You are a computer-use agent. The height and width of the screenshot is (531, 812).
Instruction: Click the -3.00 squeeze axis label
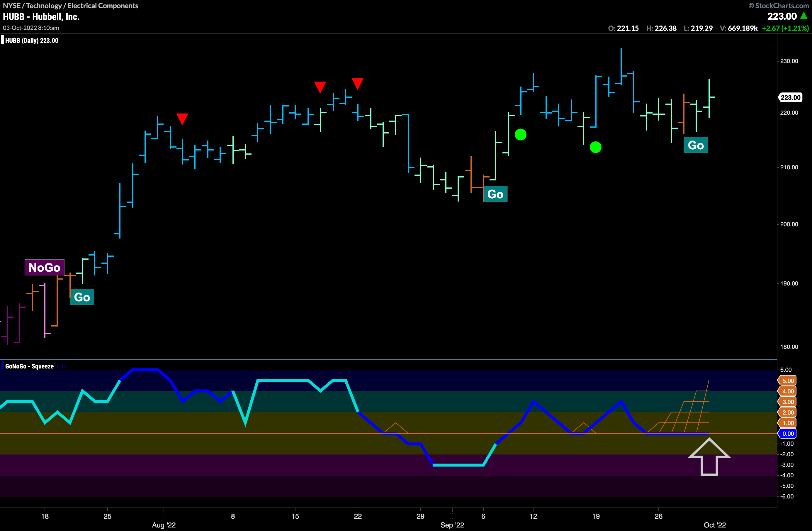tap(787, 465)
